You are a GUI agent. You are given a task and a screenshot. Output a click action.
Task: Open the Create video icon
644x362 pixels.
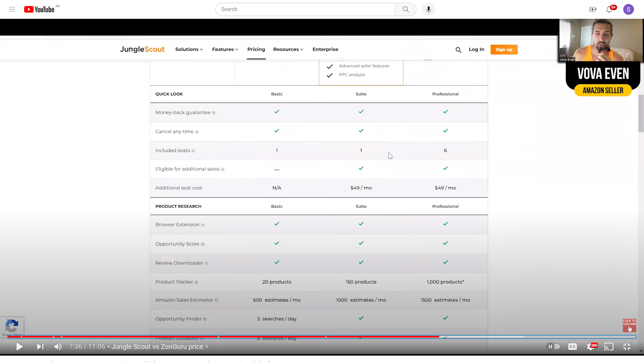point(593,9)
